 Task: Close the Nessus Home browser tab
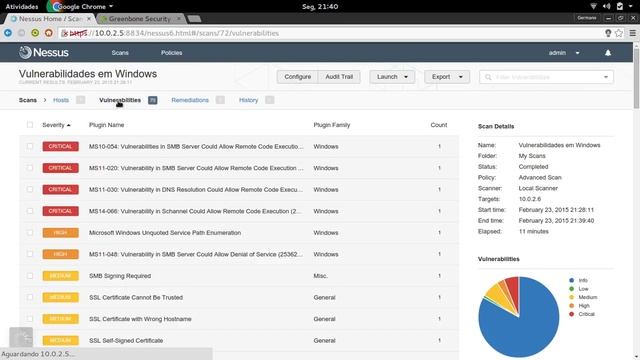point(89,19)
